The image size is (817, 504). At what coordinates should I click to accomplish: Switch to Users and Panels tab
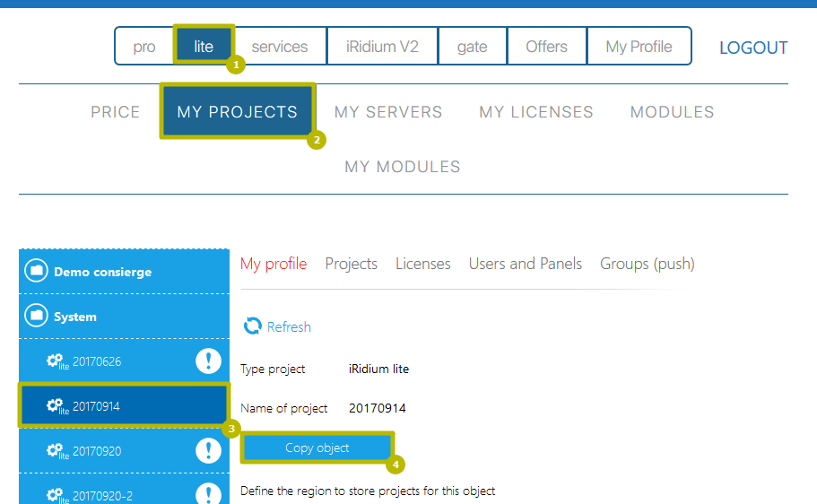[x=525, y=264]
